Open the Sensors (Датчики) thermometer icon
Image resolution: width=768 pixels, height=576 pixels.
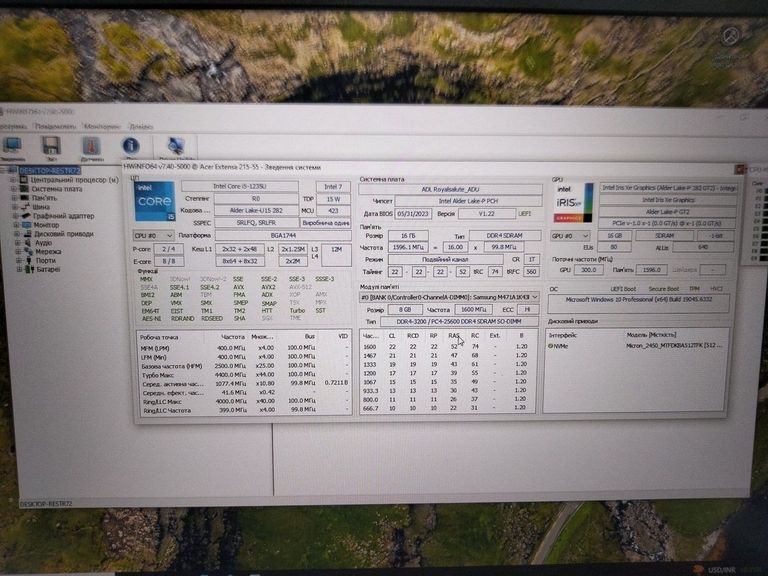tap(91, 146)
